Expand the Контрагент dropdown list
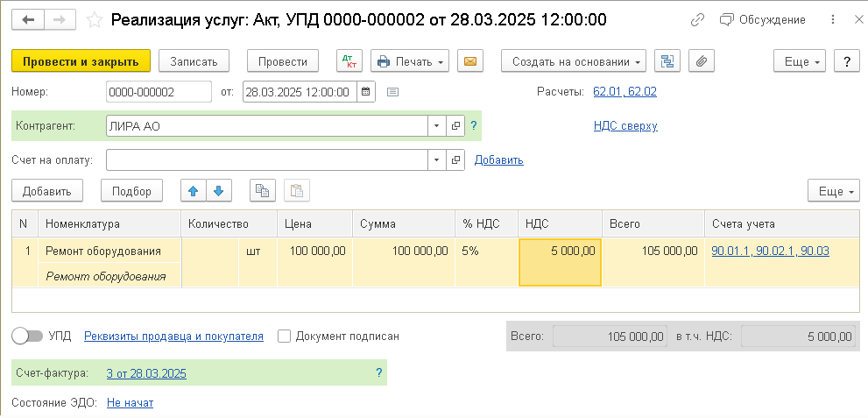This screenshot has height=418, width=868. (x=436, y=126)
